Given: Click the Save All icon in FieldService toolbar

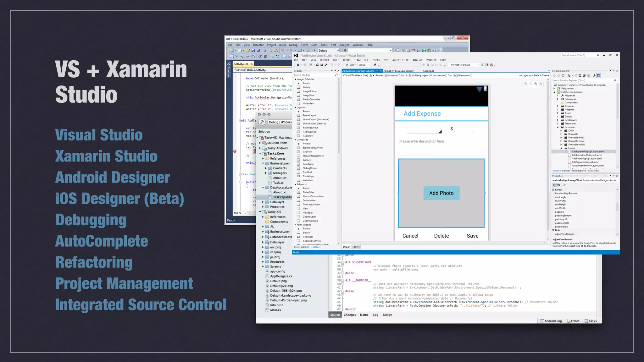Looking at the screenshot, I should click(326, 65).
